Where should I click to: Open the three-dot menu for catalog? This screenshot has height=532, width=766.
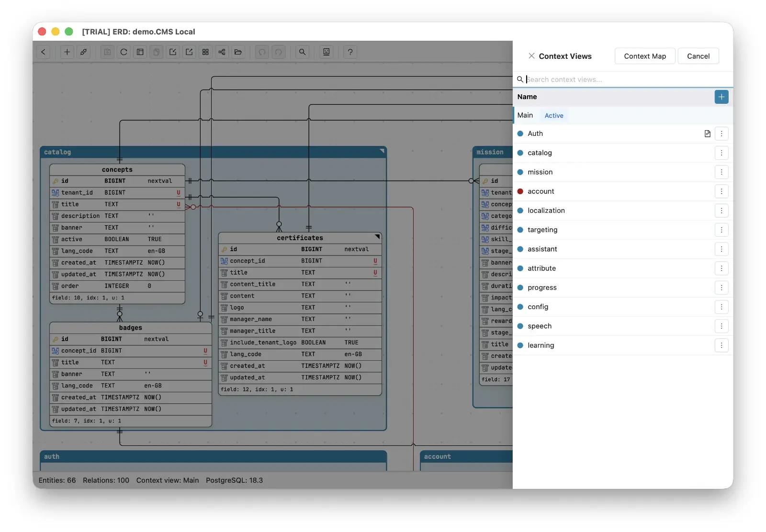click(721, 153)
